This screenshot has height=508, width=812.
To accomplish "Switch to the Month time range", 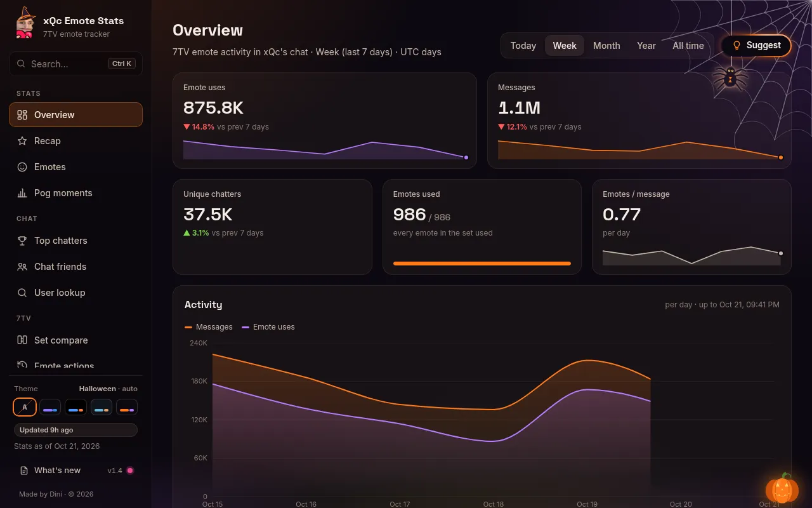I will 606,46.
